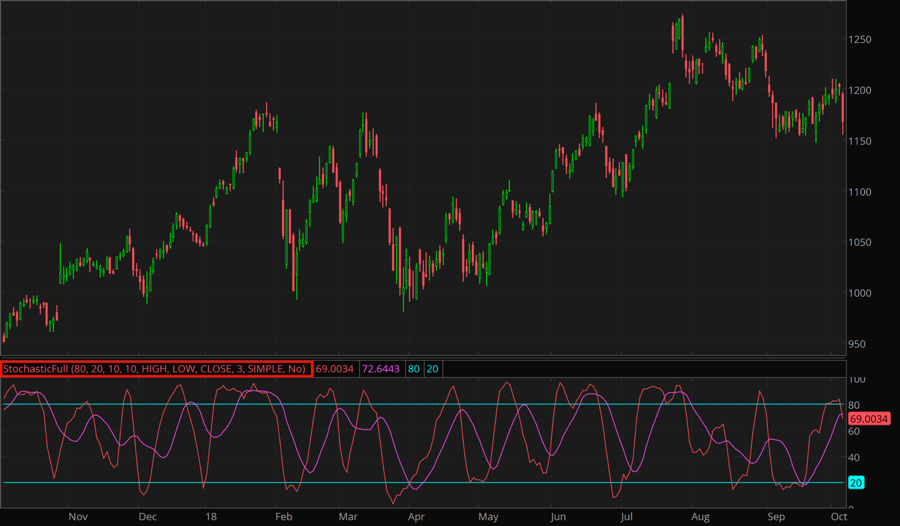Click the red 69.0034 value in study header
Screen dimensions: 900x526
(336, 369)
